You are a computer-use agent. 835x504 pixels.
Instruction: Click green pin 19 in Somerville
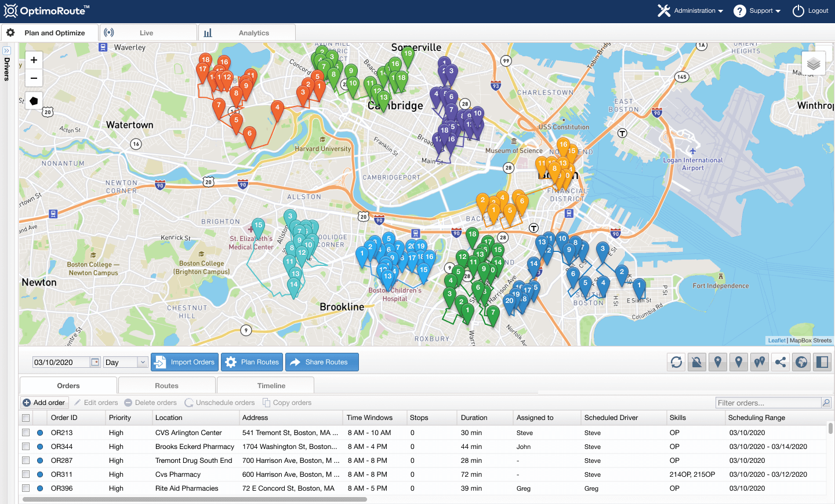[x=408, y=56]
